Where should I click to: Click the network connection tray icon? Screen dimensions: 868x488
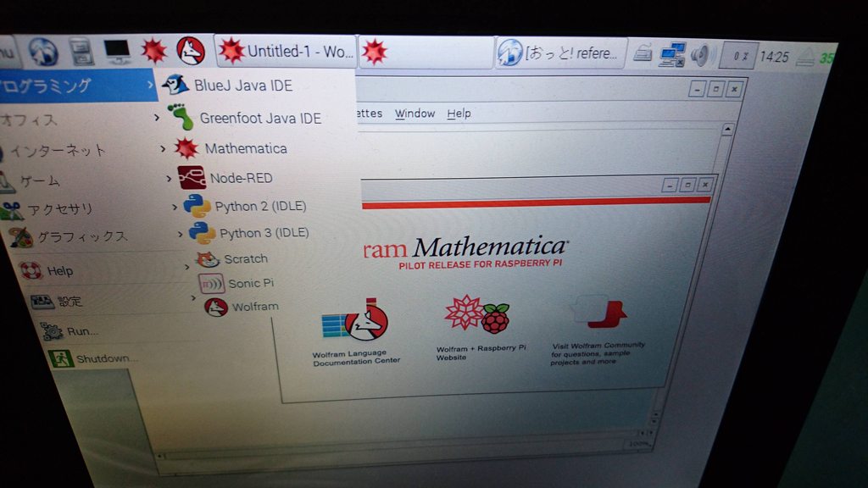(x=671, y=55)
